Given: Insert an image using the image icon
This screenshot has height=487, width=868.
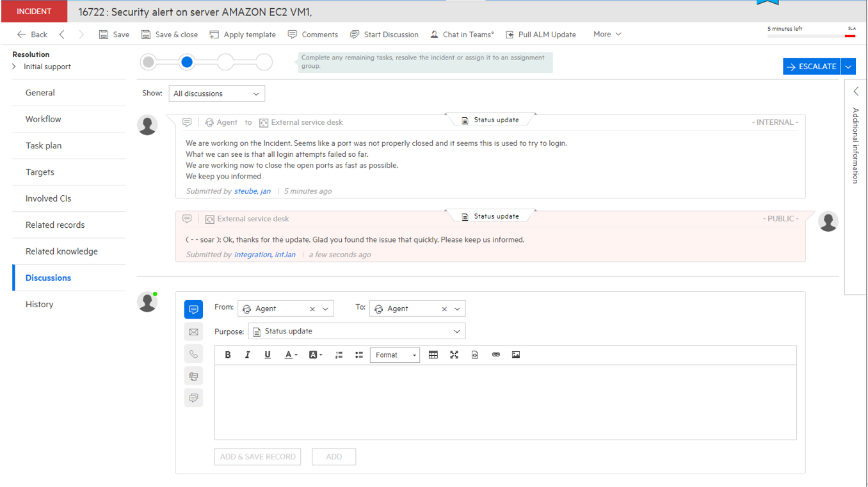Looking at the screenshot, I should click(516, 355).
